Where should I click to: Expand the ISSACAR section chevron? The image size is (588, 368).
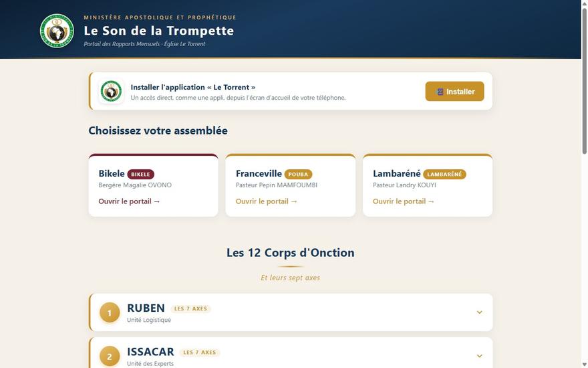pyautogui.click(x=479, y=355)
